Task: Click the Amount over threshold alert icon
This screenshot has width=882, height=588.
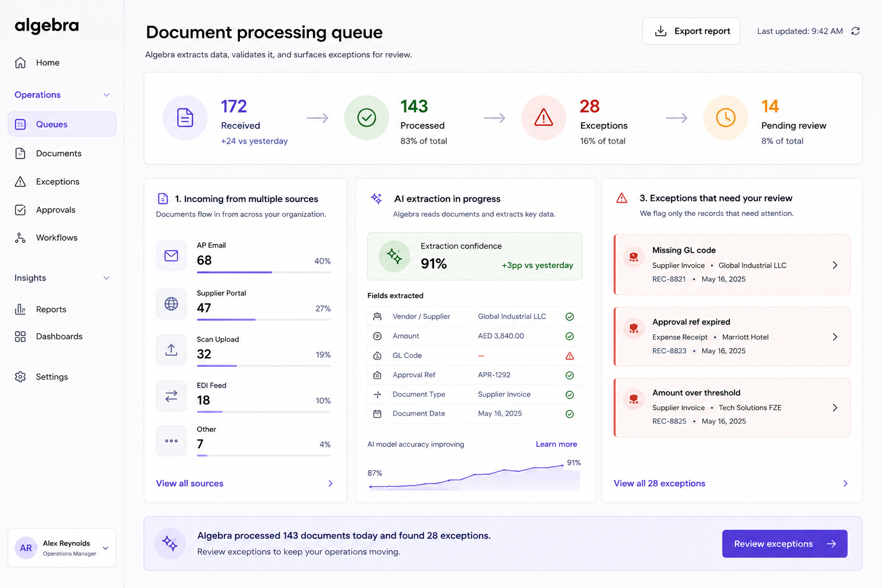Action: pyautogui.click(x=633, y=399)
